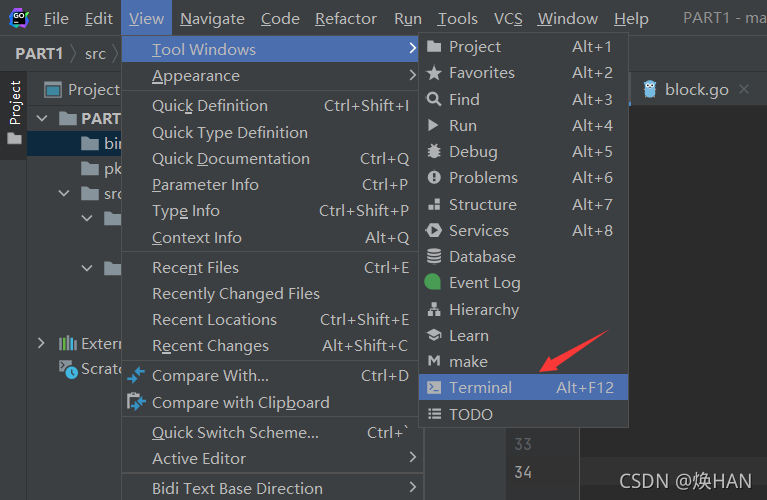
Task: Collapse the PART1 root folder
Action: 42,118
